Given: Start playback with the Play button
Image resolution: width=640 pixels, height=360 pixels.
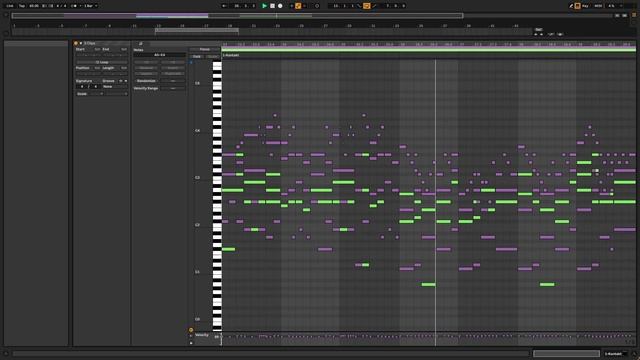Looking at the screenshot, I should click(264, 6).
